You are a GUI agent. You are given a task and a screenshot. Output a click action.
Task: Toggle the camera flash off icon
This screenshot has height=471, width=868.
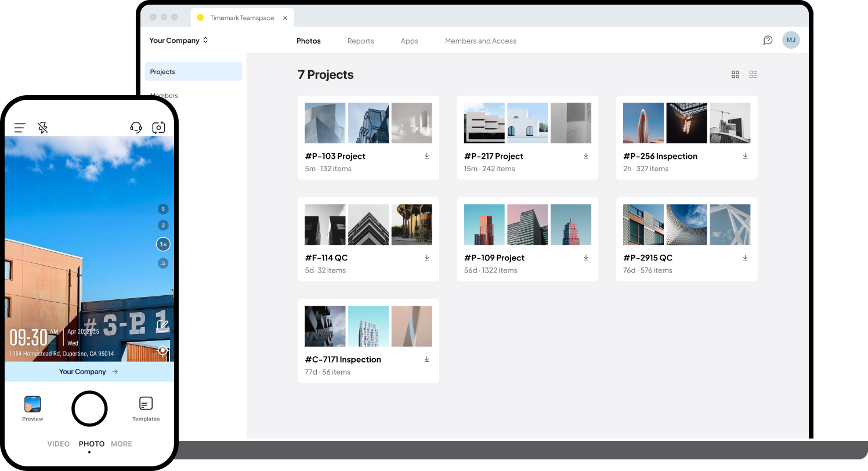pos(42,128)
